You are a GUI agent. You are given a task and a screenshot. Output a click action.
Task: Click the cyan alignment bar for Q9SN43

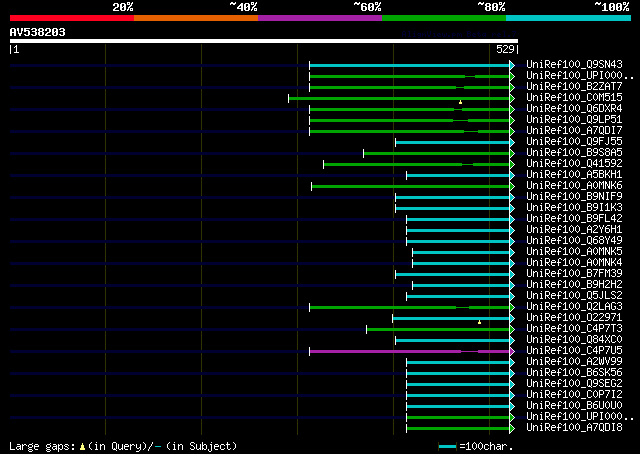click(x=409, y=65)
